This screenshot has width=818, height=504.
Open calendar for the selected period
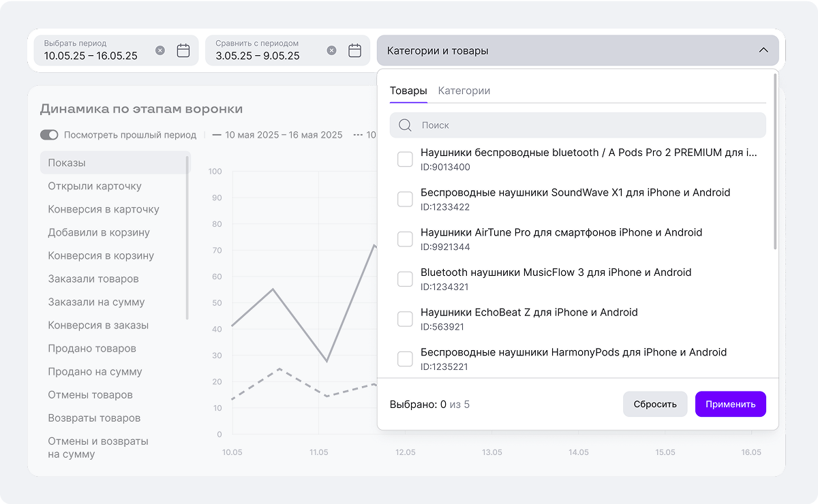183,50
